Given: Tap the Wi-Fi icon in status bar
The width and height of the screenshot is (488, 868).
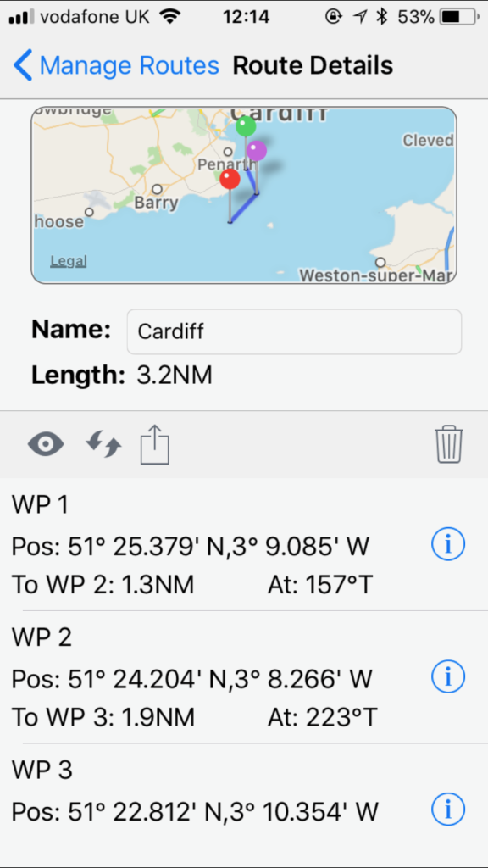Looking at the screenshot, I should [169, 17].
